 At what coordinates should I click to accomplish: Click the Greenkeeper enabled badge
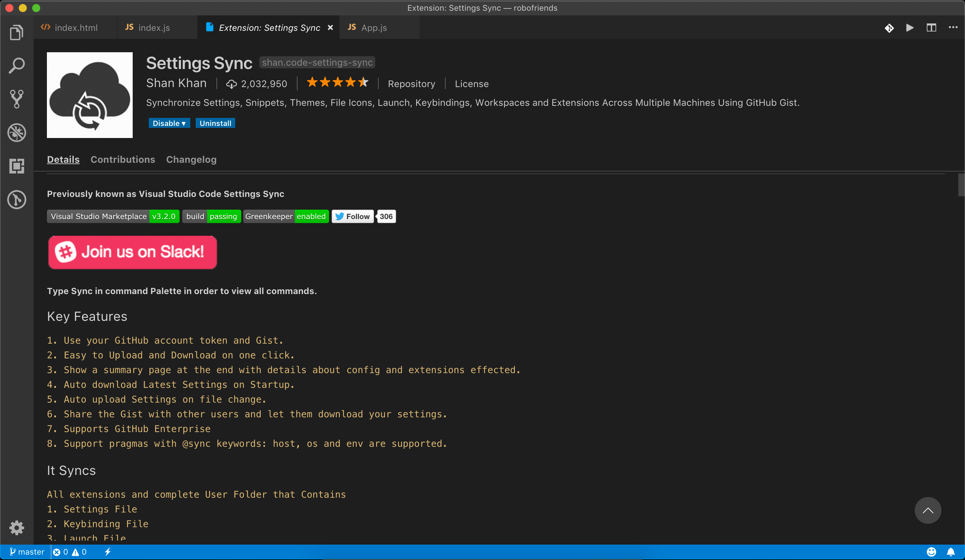[286, 216]
